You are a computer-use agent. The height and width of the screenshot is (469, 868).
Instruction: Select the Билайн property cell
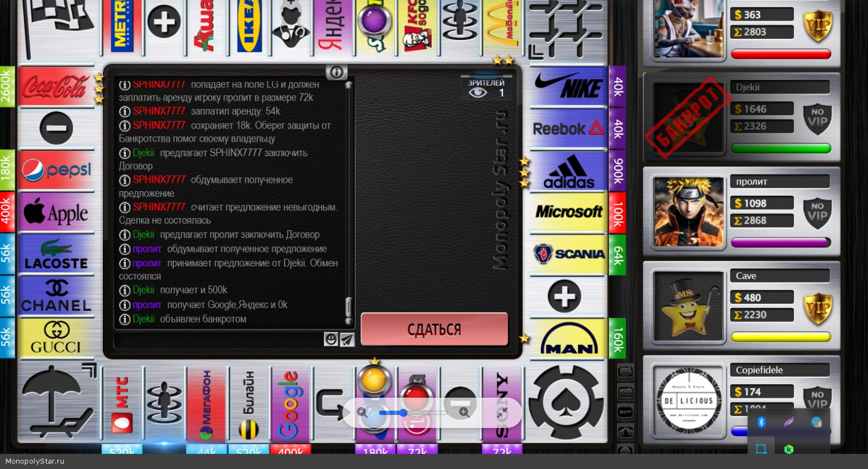248,404
